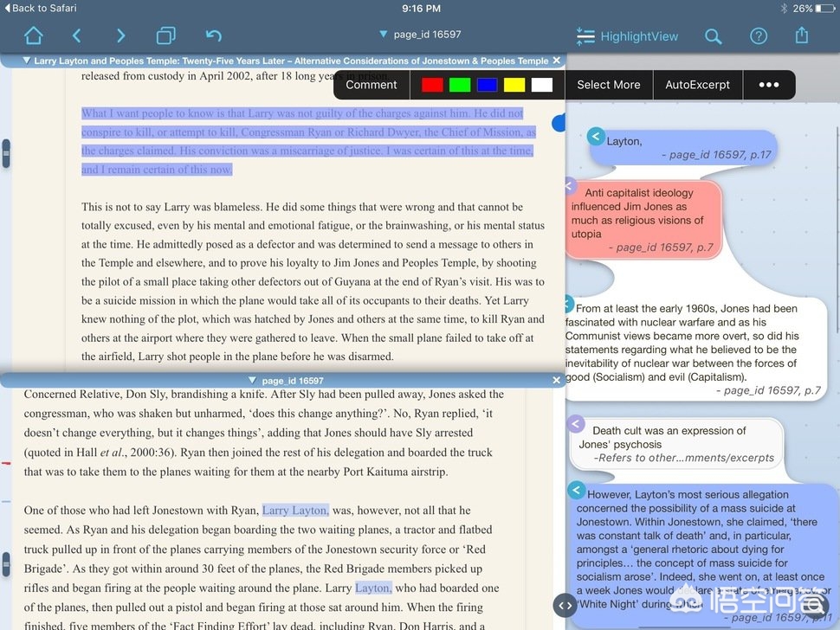Image resolution: width=840 pixels, height=630 pixels.
Task: Open help question mark icon
Action: click(x=758, y=35)
